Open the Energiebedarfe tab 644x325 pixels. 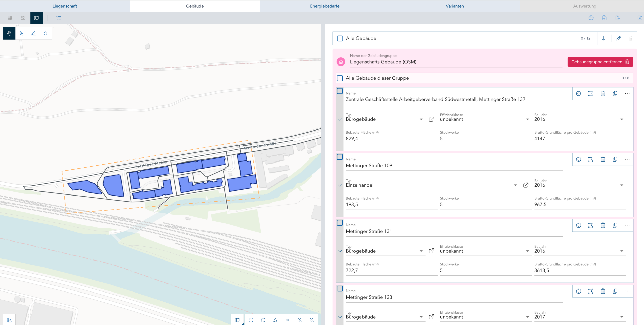coord(325,6)
